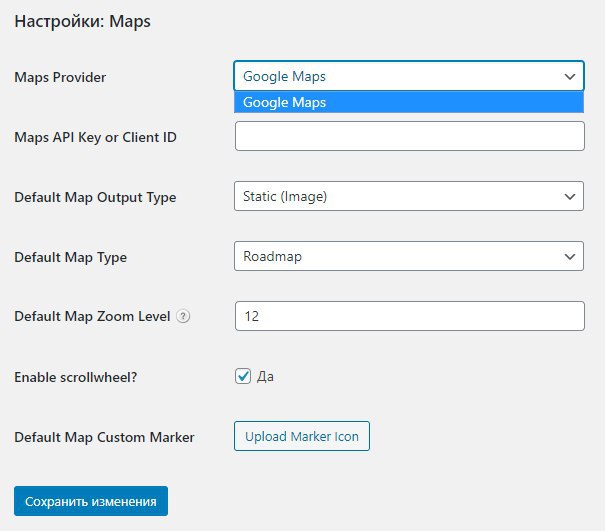Click the help icon beside Zoom Level

183,316
